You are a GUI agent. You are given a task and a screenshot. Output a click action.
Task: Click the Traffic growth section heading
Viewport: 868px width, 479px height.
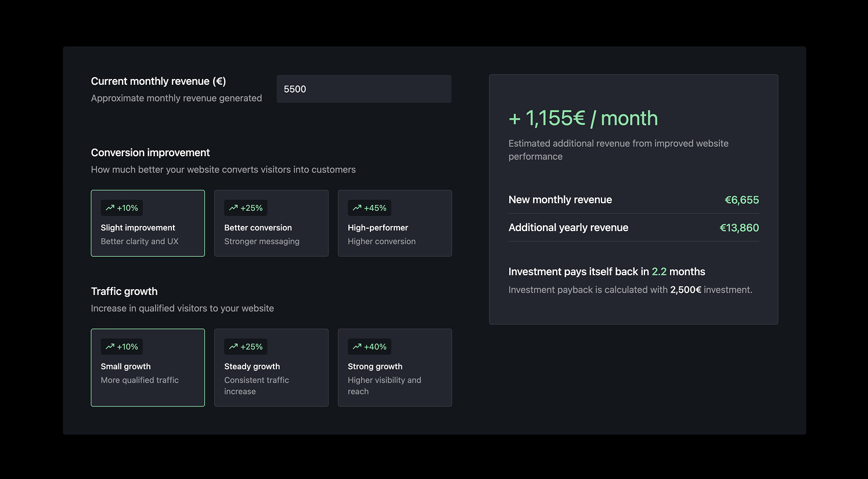pyautogui.click(x=124, y=291)
